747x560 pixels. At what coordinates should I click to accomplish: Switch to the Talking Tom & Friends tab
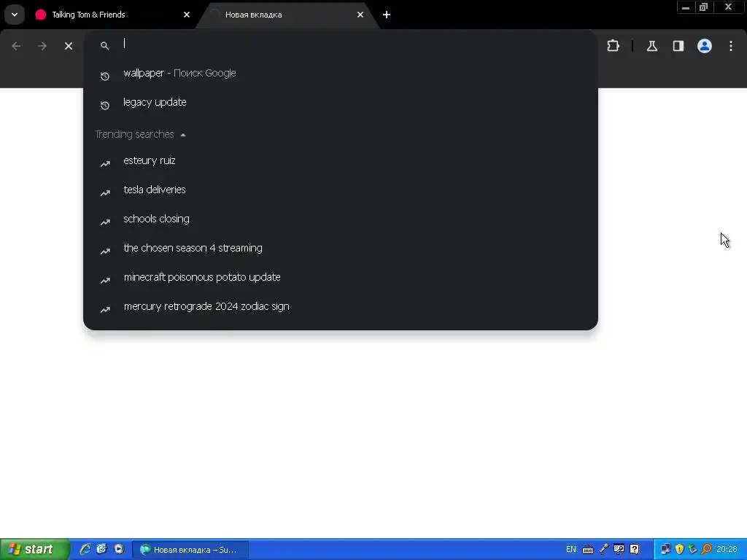[x=113, y=15]
